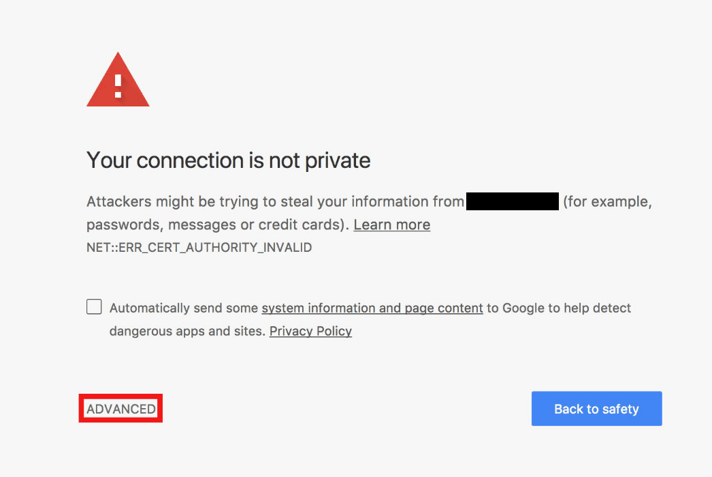
Task: Click the passwords, messages or credit cards text
Action: click(218, 224)
